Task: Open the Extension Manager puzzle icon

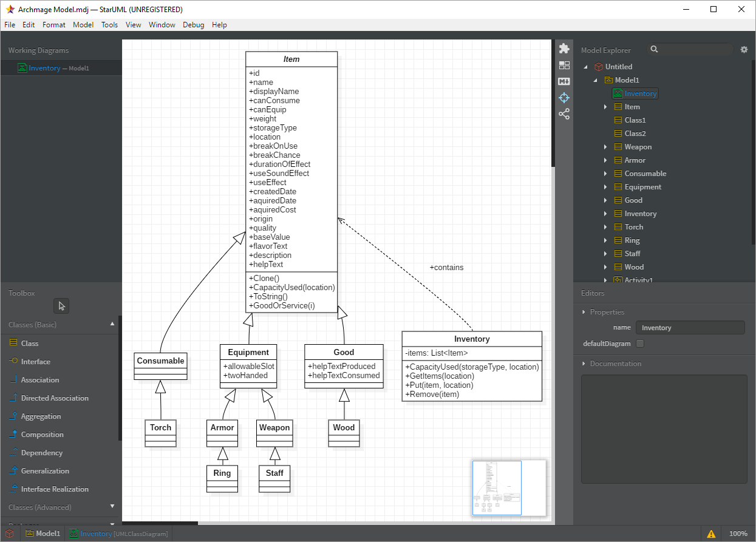Action: point(564,49)
